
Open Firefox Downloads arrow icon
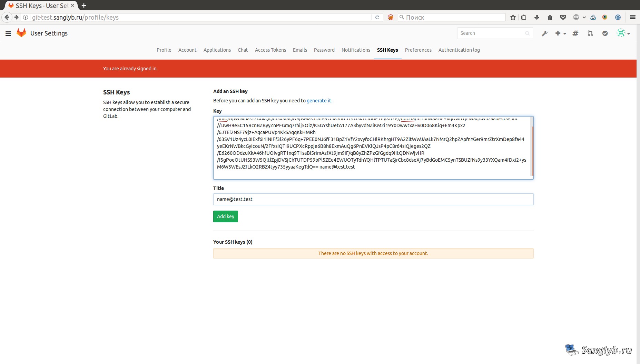click(x=537, y=17)
